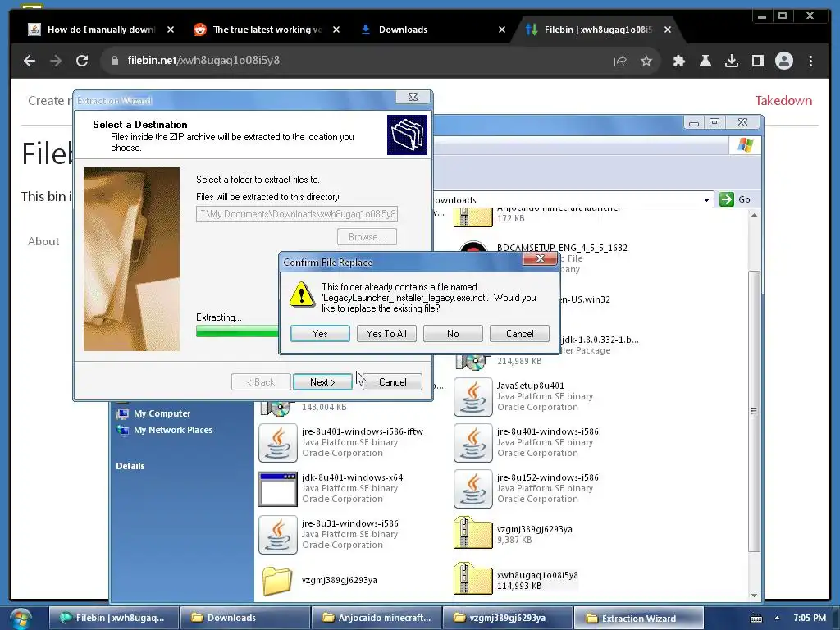840x630 pixels.
Task: Click No in Confirm File Replace dialog
Action: [x=453, y=333]
